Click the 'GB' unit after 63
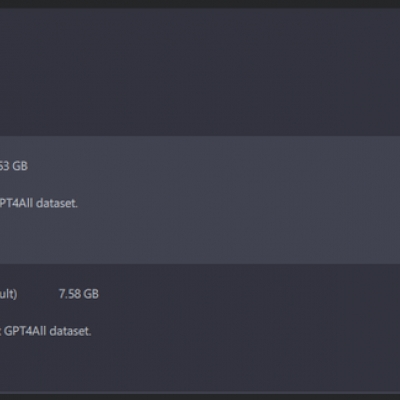 click(20, 166)
